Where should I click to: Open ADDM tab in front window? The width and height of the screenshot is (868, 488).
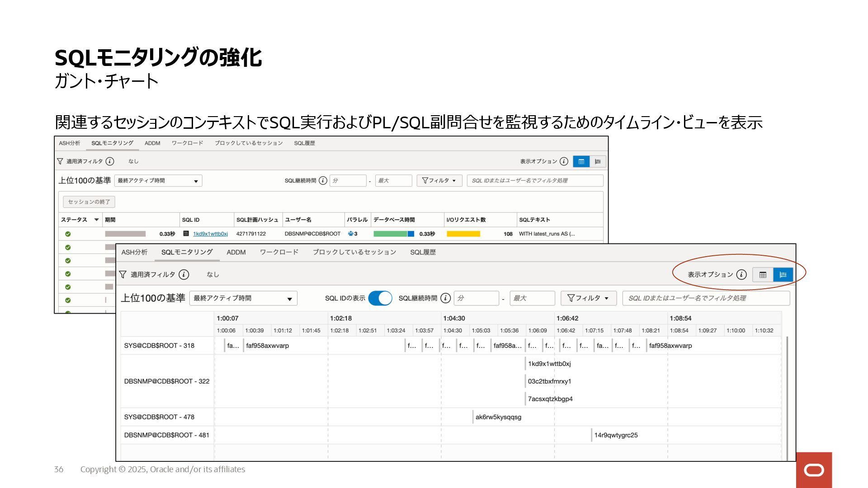pyautogui.click(x=236, y=252)
